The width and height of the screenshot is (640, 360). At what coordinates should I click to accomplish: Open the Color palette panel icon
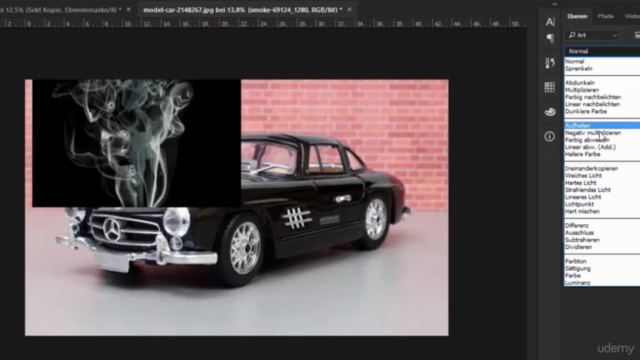coord(550,112)
